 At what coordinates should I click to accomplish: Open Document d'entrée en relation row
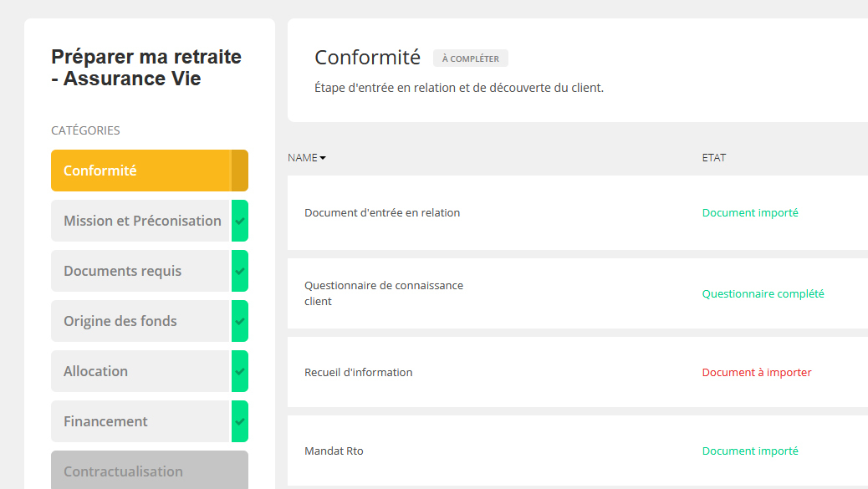pos(382,213)
